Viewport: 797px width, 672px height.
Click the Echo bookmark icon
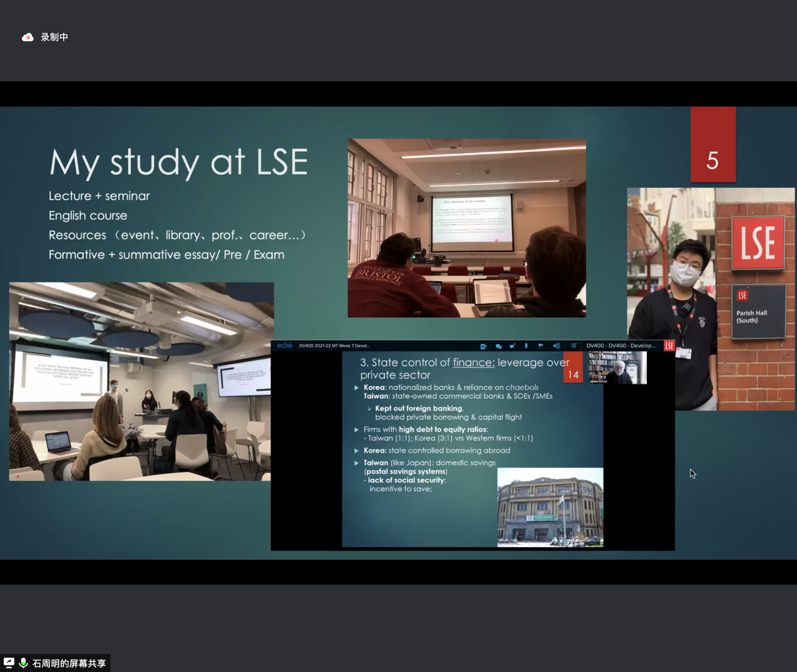tap(526, 346)
